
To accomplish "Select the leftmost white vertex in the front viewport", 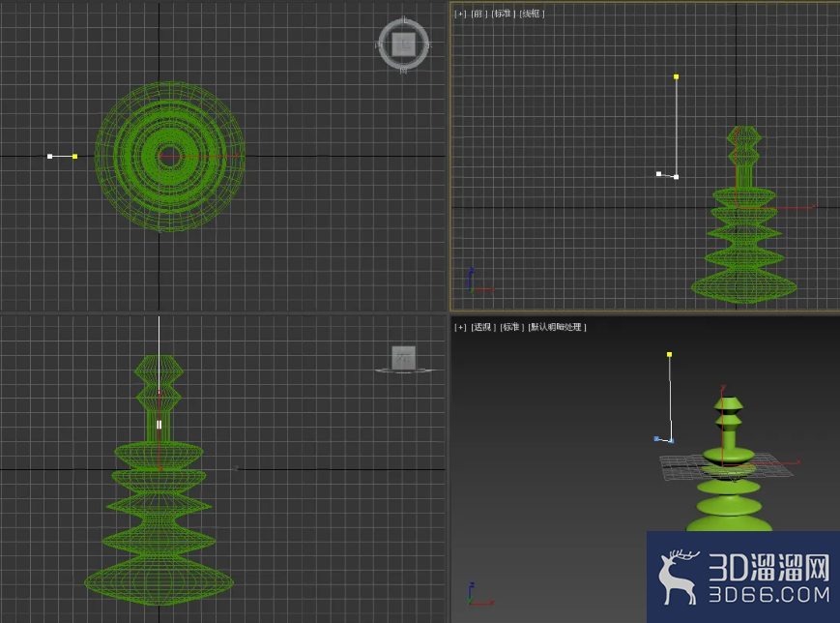I will (659, 174).
